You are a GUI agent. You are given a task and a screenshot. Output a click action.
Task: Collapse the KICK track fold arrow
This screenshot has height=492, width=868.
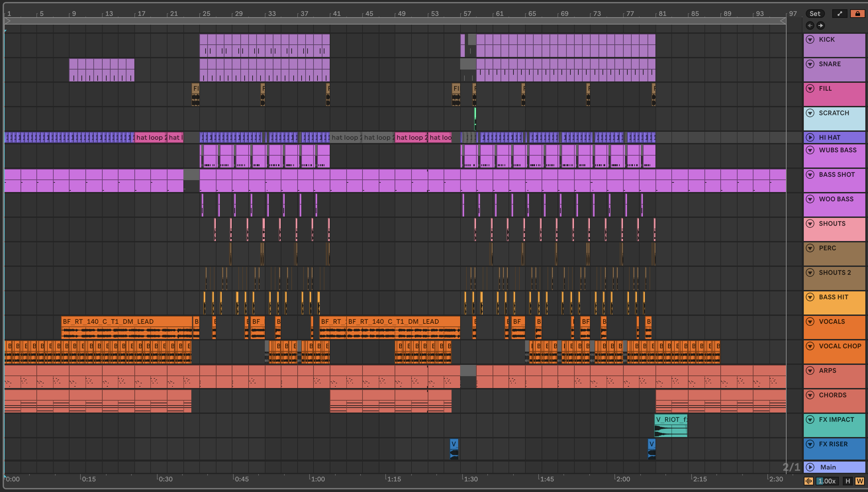(x=810, y=39)
